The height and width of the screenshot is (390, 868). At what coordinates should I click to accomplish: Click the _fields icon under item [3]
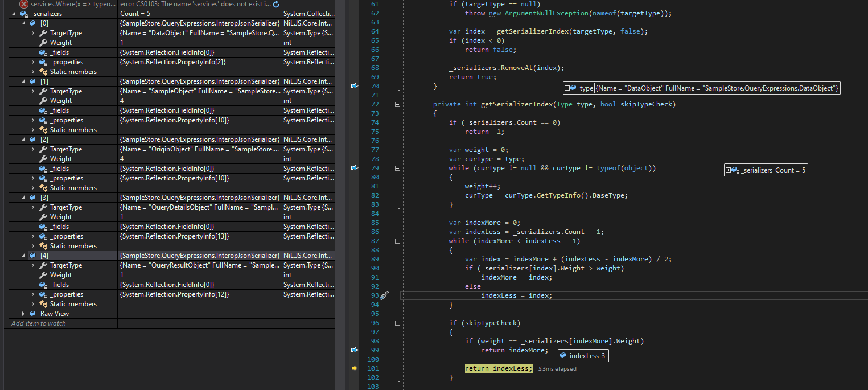coord(43,227)
